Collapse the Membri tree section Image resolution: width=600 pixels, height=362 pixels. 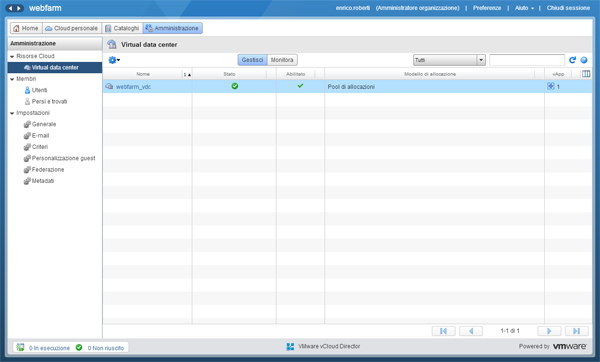[12, 79]
